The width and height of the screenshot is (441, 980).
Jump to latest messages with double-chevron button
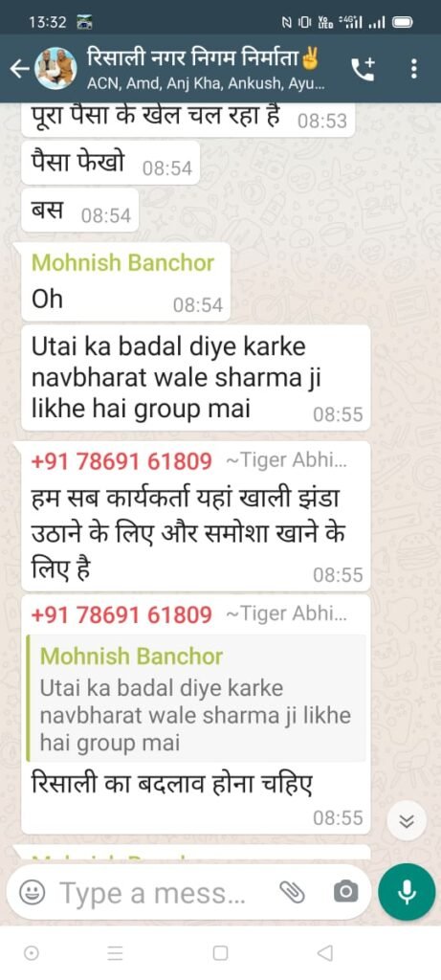(x=406, y=821)
